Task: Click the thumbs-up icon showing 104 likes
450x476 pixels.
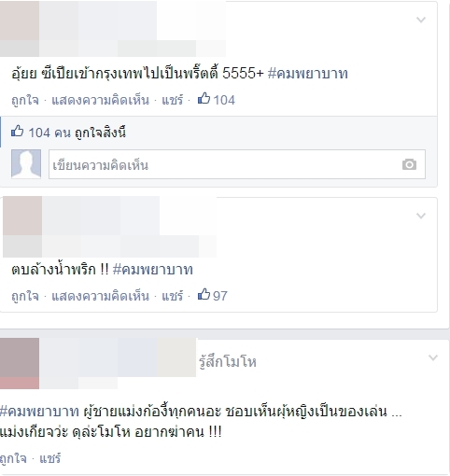Action: [204, 99]
